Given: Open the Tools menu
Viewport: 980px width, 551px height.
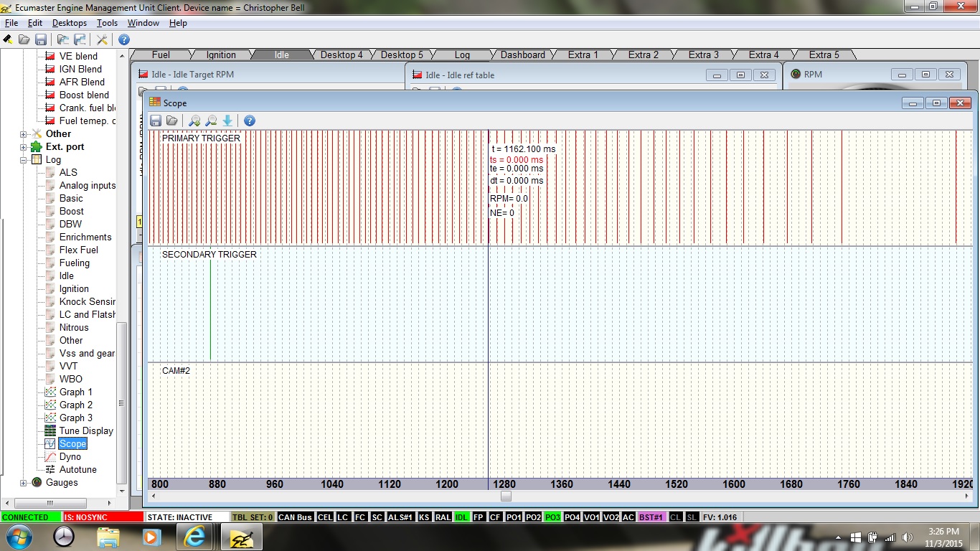Looking at the screenshot, I should coord(107,23).
